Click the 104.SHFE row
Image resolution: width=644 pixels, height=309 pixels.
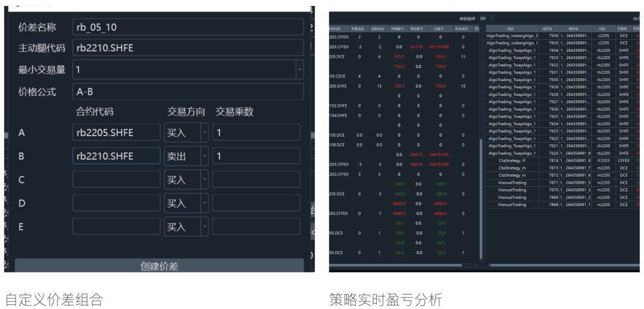[x=404, y=115]
